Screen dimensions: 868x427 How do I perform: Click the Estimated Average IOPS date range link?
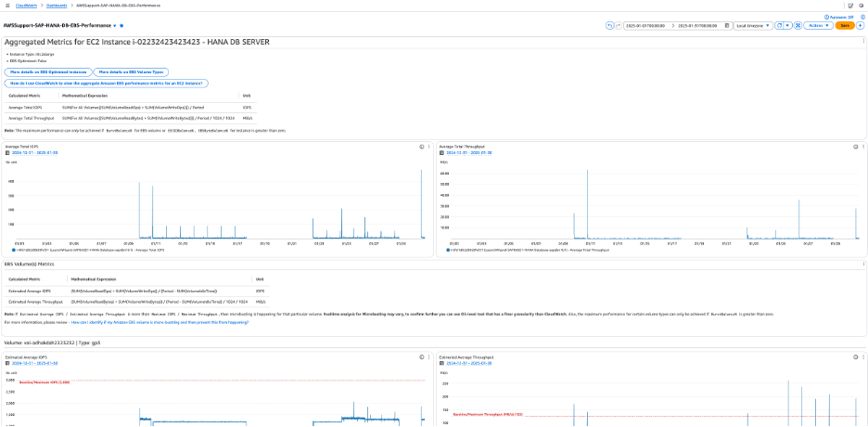tap(35, 363)
